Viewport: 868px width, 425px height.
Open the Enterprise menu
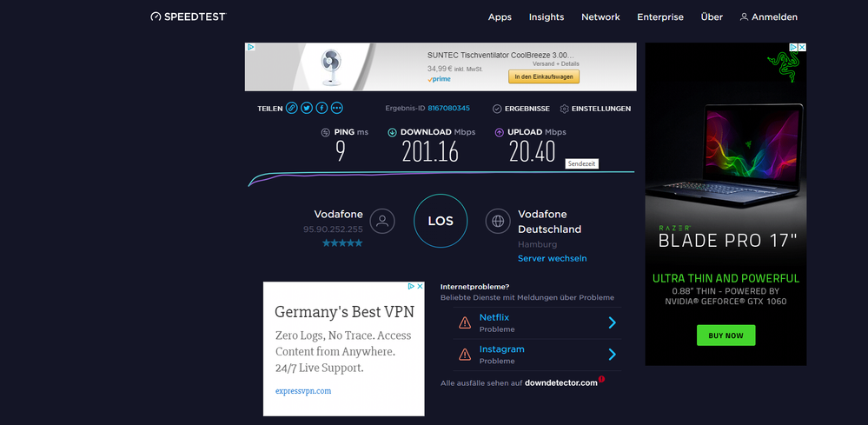click(x=659, y=17)
